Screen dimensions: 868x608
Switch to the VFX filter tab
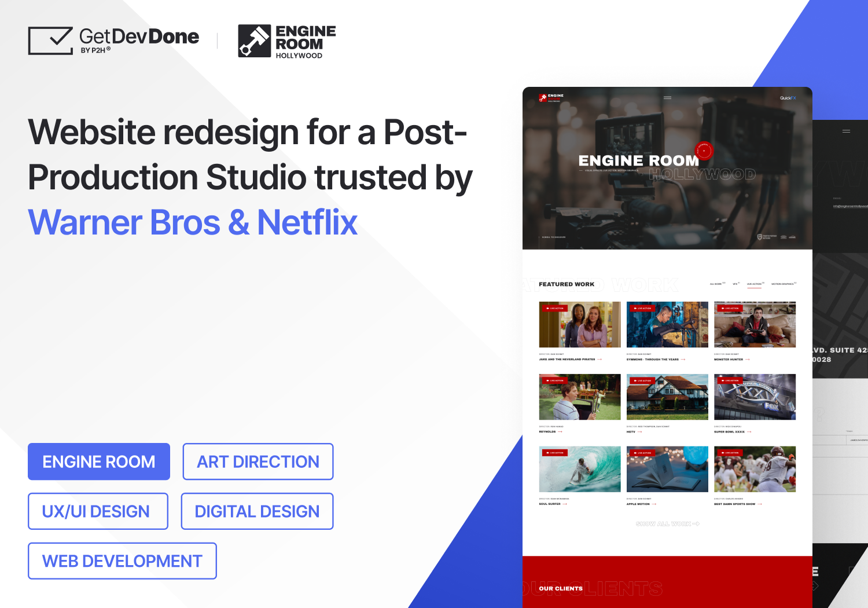click(735, 284)
